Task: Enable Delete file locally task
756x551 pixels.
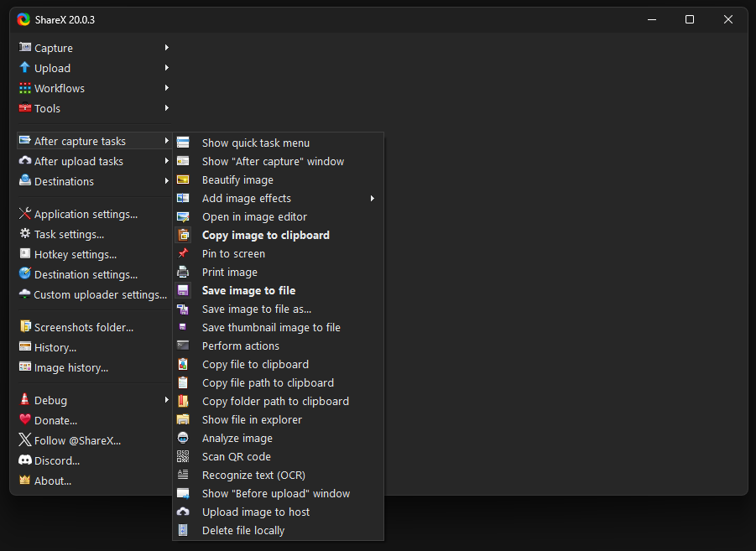Action: (x=279, y=531)
